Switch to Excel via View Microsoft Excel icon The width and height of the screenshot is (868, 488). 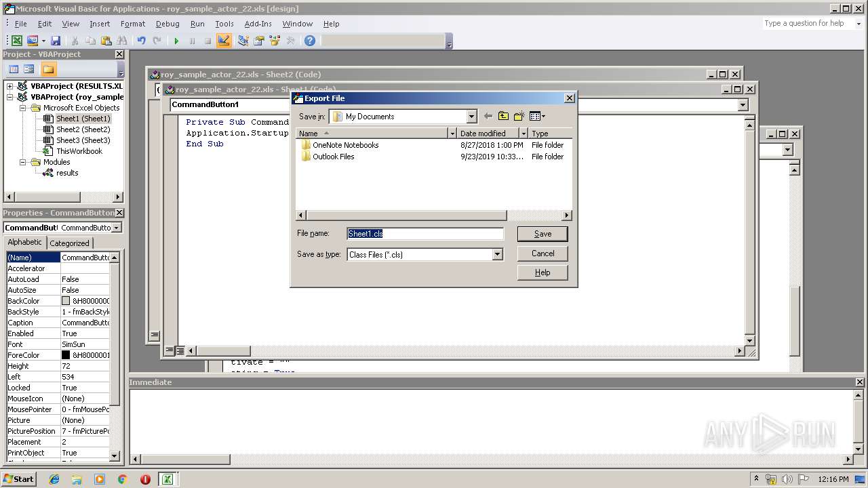coord(17,41)
